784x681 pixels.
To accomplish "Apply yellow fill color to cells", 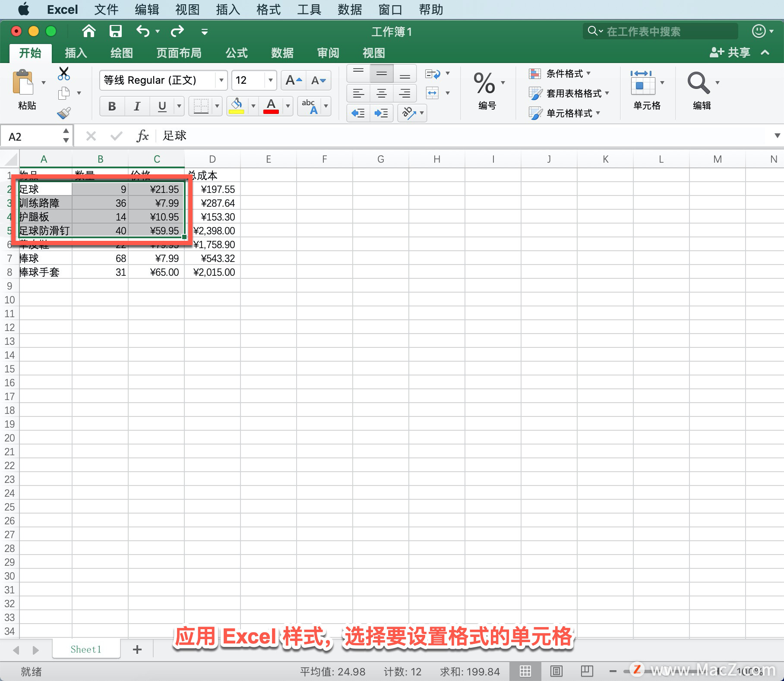I will (237, 106).
